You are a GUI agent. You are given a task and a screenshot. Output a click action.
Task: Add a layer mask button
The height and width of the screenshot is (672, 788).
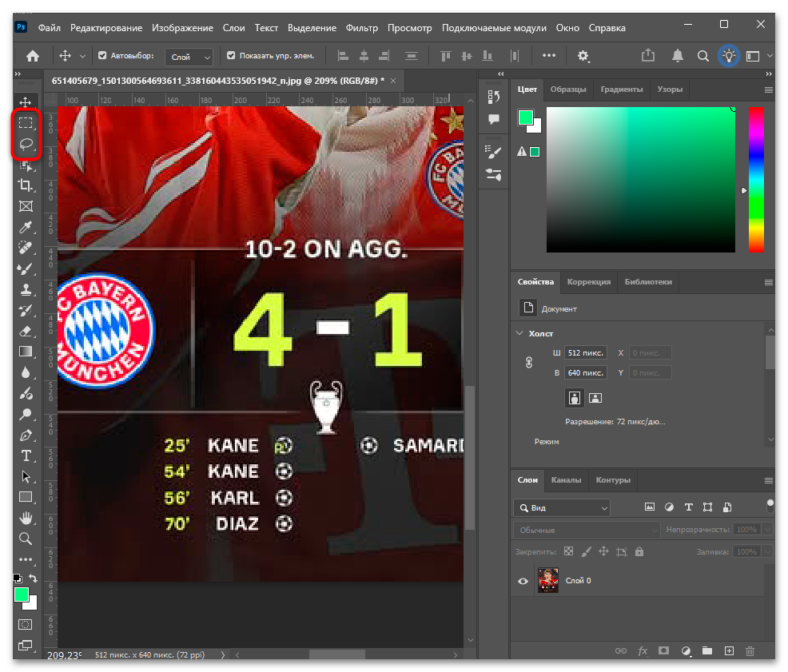coord(664,651)
